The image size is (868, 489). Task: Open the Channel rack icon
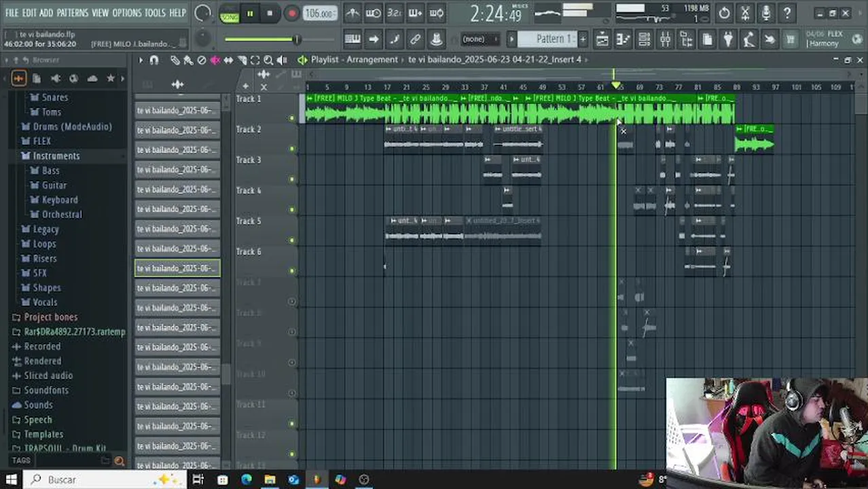(x=645, y=39)
